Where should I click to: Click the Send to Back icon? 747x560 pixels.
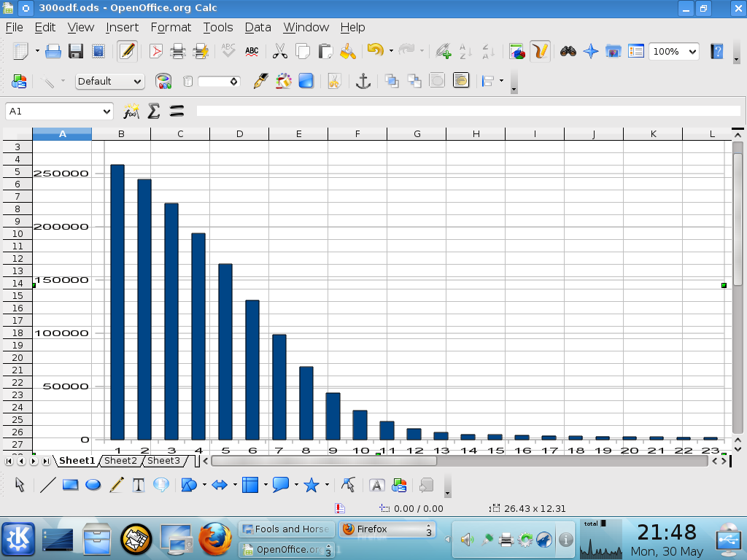click(x=414, y=82)
